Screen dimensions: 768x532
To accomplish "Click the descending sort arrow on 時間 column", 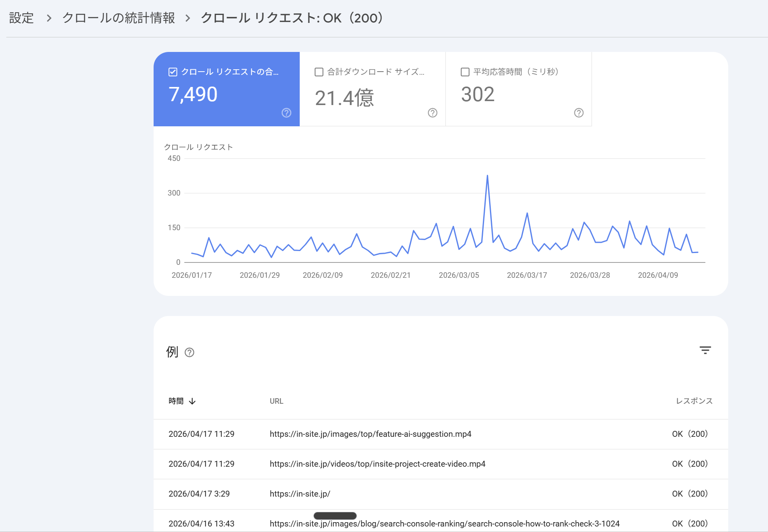I will 192,401.
